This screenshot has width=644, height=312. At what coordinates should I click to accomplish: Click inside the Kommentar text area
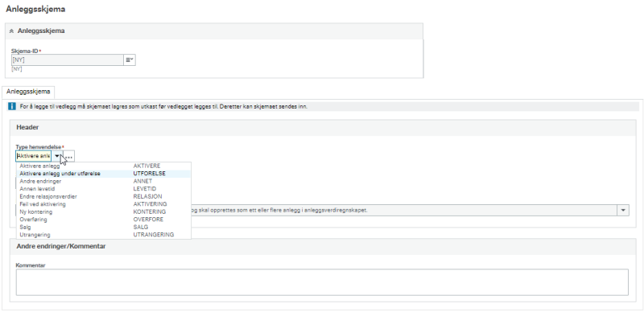(322, 282)
